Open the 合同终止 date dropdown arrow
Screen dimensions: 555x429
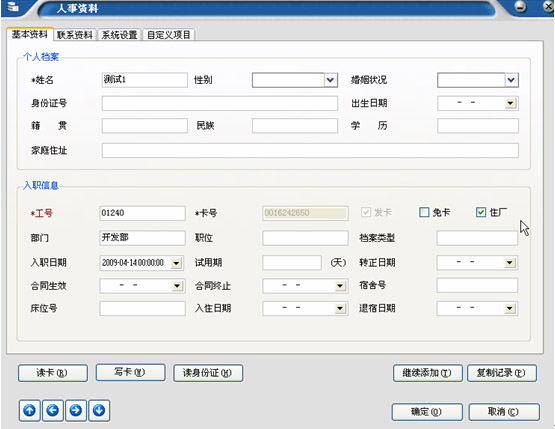click(x=340, y=286)
